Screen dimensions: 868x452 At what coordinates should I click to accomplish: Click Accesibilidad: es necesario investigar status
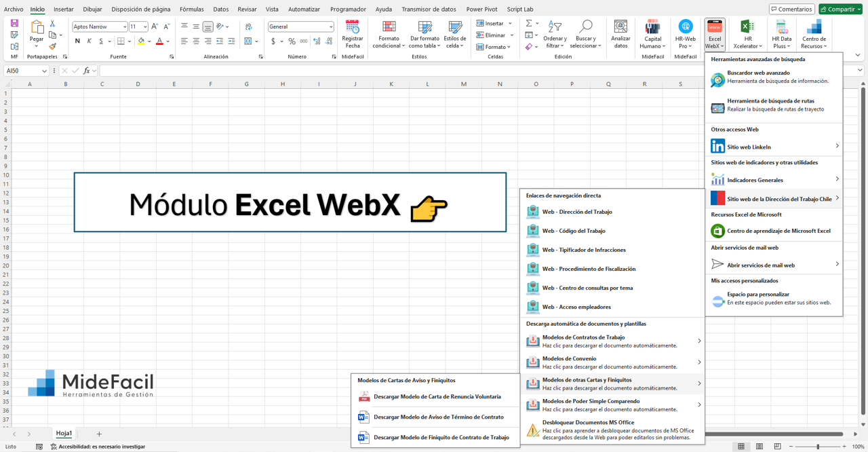[97, 447]
